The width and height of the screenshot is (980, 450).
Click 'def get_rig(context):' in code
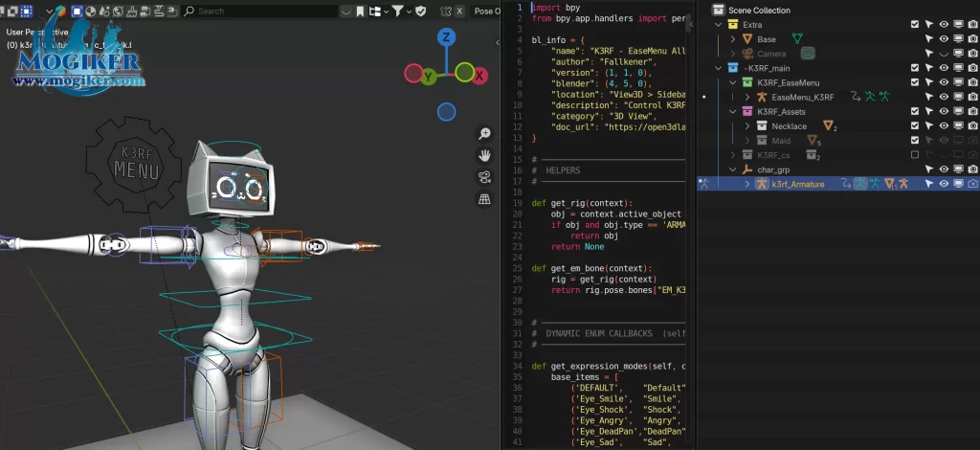(583, 203)
